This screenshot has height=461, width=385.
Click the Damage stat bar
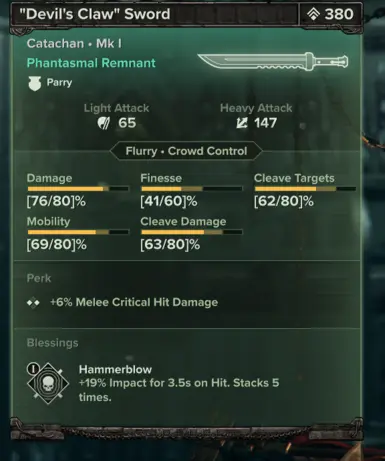78,189
